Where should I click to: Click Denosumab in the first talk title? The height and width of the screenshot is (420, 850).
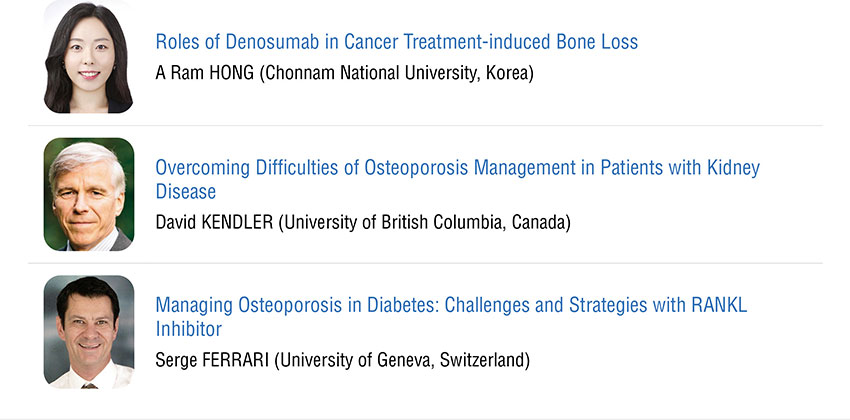[x=272, y=42]
